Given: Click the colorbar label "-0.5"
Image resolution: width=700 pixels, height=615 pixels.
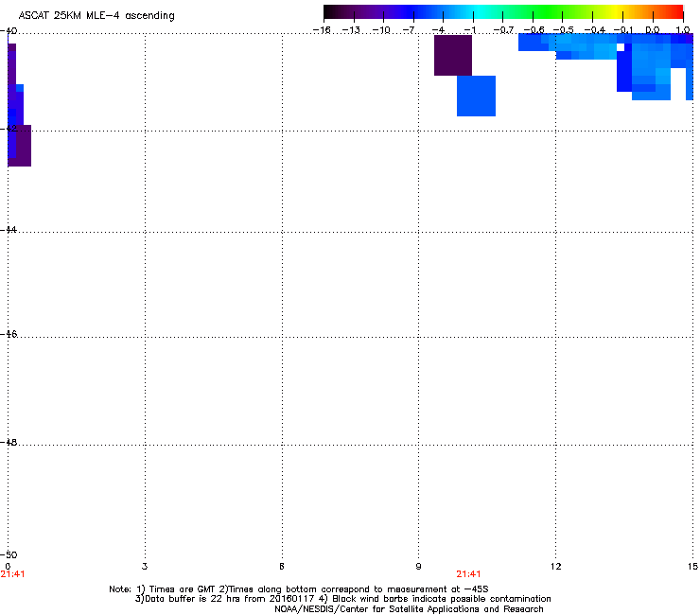Looking at the screenshot, I should click(x=563, y=30).
